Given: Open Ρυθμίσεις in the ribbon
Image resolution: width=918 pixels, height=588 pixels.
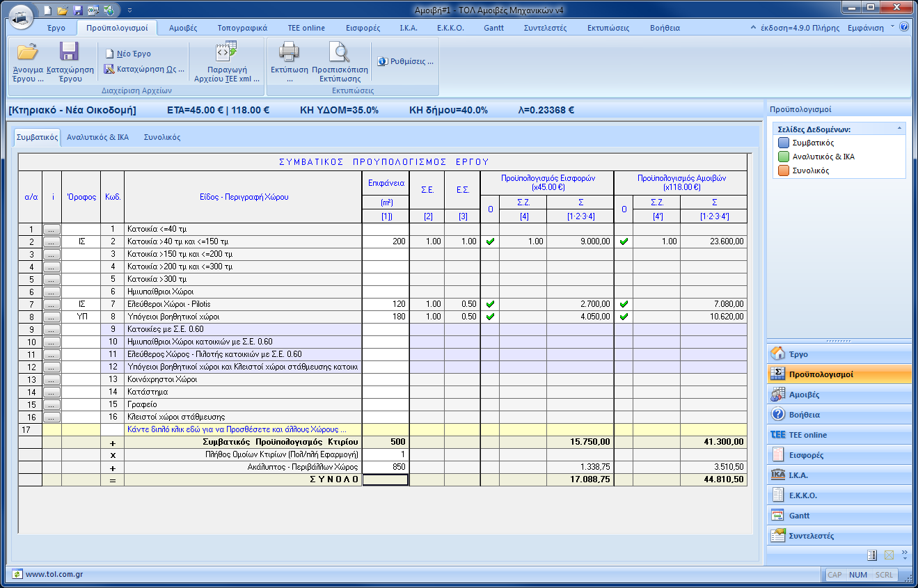Looking at the screenshot, I should click(x=406, y=61).
